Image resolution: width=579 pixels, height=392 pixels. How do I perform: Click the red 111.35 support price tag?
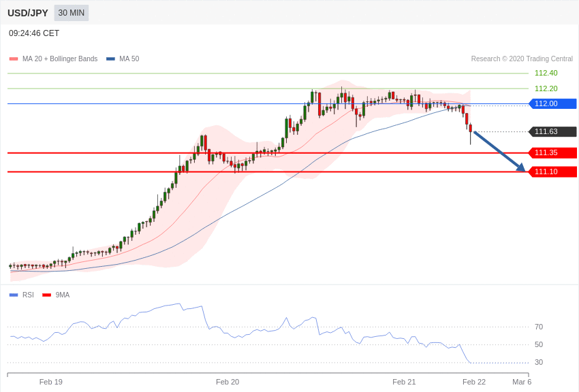pyautogui.click(x=553, y=152)
